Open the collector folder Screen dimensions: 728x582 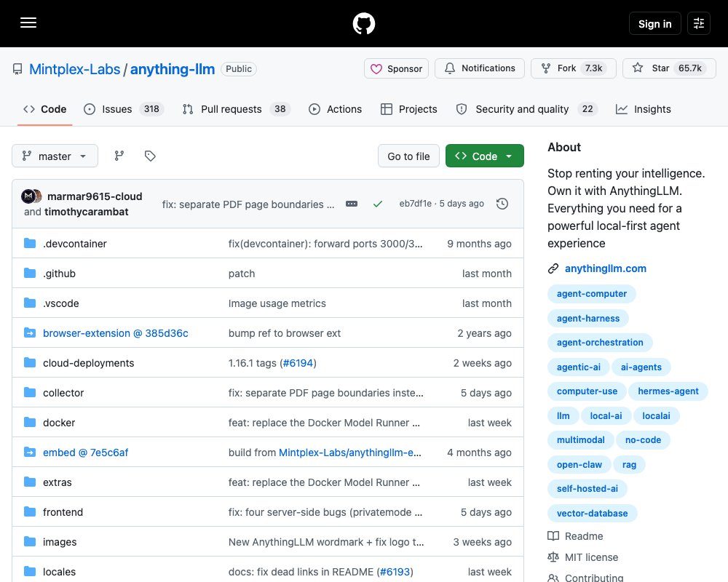click(x=63, y=393)
